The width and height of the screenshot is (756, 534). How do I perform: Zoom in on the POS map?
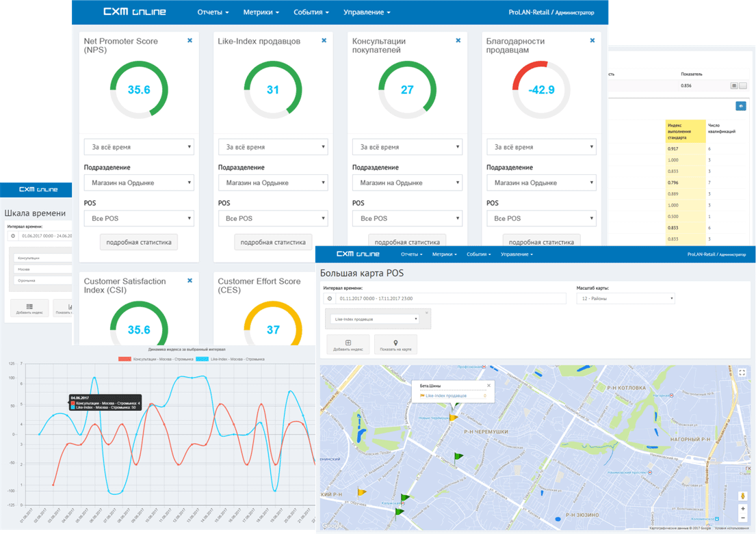coord(743,509)
